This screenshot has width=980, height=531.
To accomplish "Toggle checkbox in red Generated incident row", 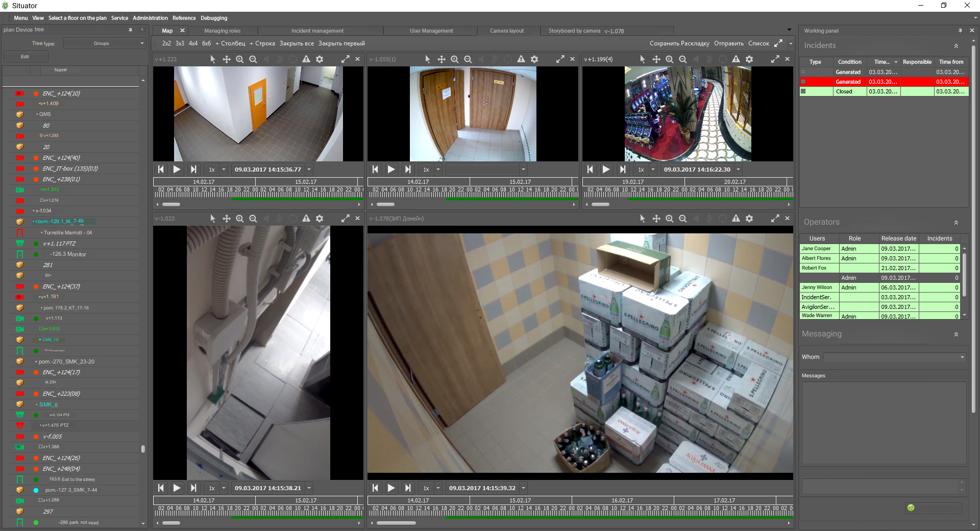I will [x=803, y=82].
